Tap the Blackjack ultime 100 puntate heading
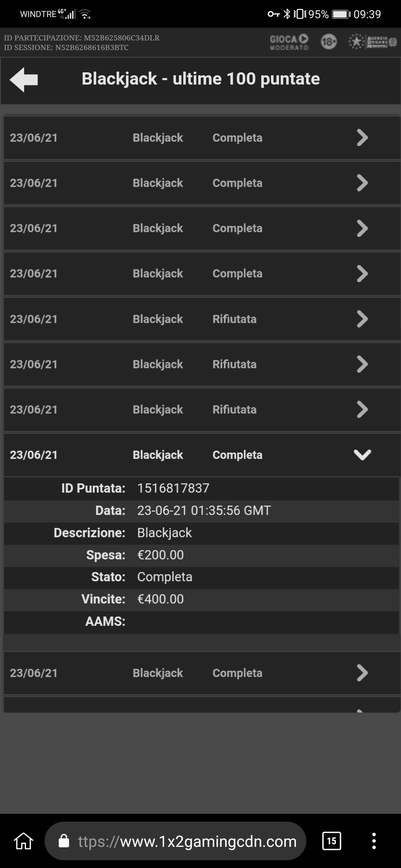 click(200, 79)
